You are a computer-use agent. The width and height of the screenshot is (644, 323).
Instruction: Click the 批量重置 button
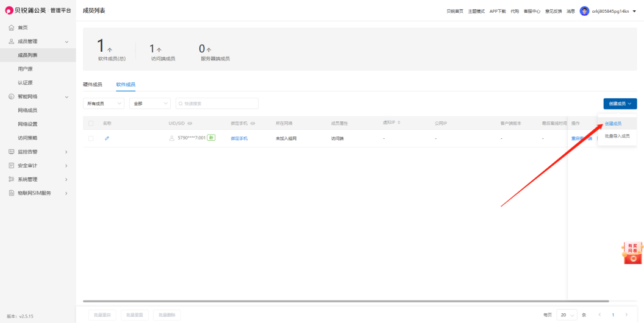coord(135,315)
